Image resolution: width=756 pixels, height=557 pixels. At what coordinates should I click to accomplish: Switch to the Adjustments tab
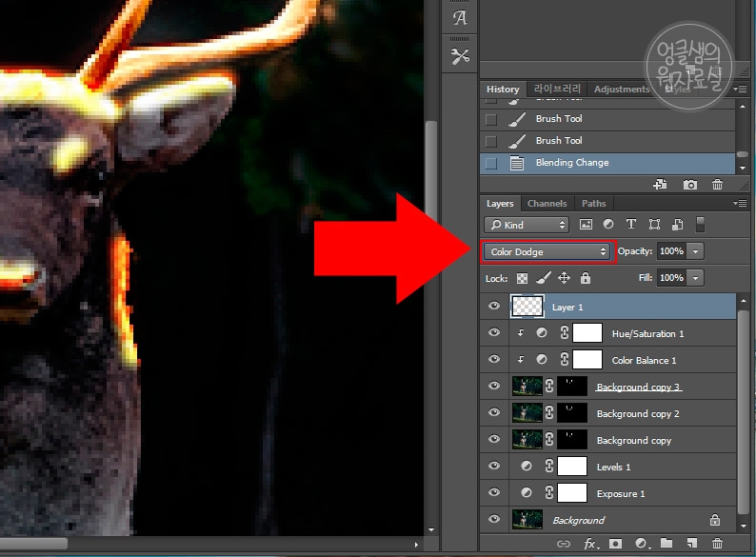[x=622, y=90]
